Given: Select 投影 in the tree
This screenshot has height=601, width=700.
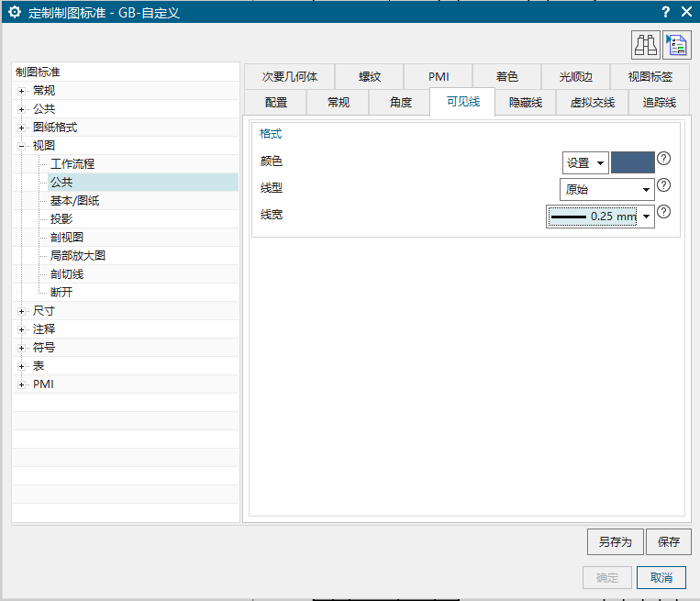Looking at the screenshot, I should (61, 218).
